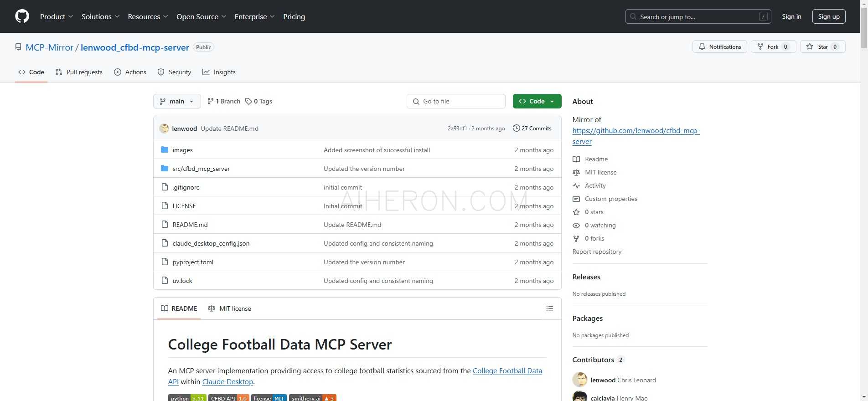Click the Report repository link
This screenshot has height=401, width=868.
point(597,252)
